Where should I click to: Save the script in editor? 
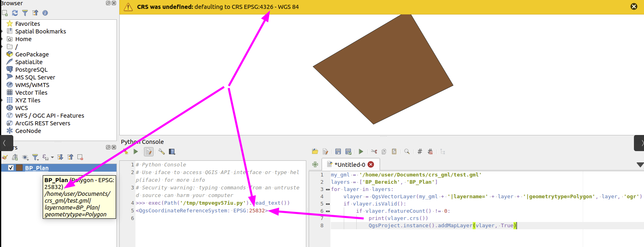coord(338,152)
